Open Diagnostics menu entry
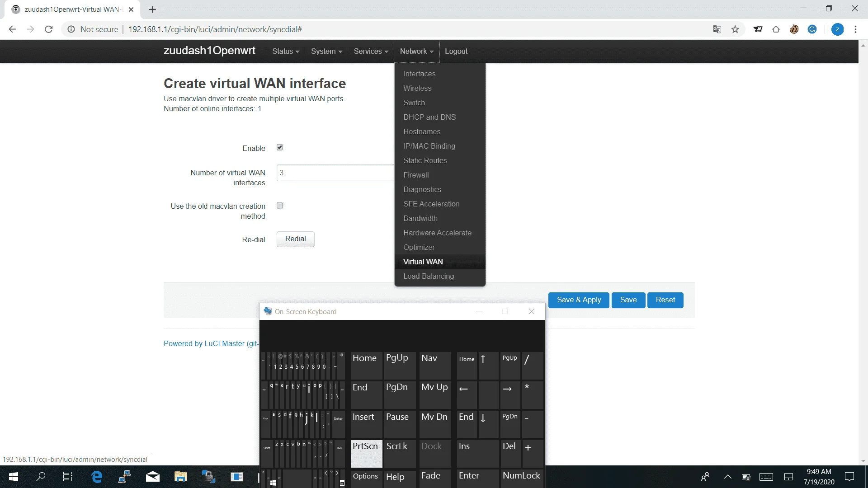This screenshot has height=488, width=868. click(x=440, y=189)
